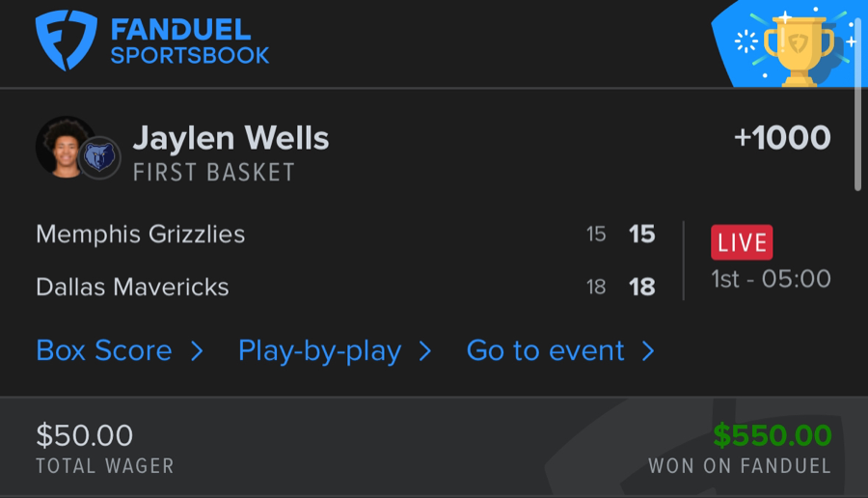Click the chevron beside Go to event

(x=648, y=350)
